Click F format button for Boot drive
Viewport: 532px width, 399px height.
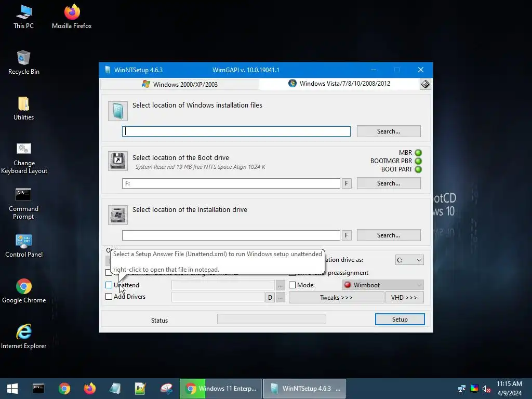(x=347, y=183)
